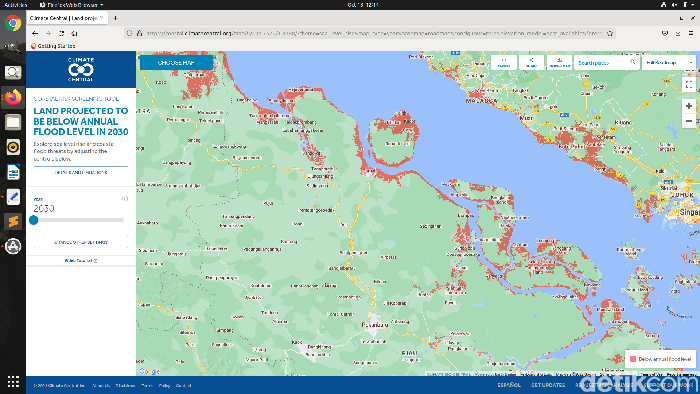Image resolution: width=700 pixels, height=394 pixels.
Task: Open Firefox Web Browser menu in top bar
Action: (71, 4)
